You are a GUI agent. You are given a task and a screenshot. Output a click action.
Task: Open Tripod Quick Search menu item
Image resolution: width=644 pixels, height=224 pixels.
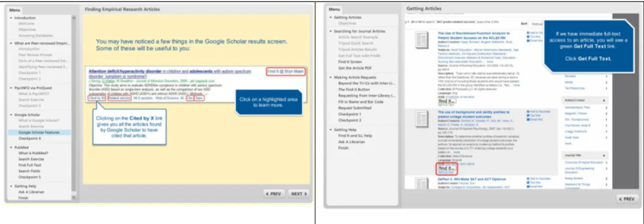tap(355, 43)
